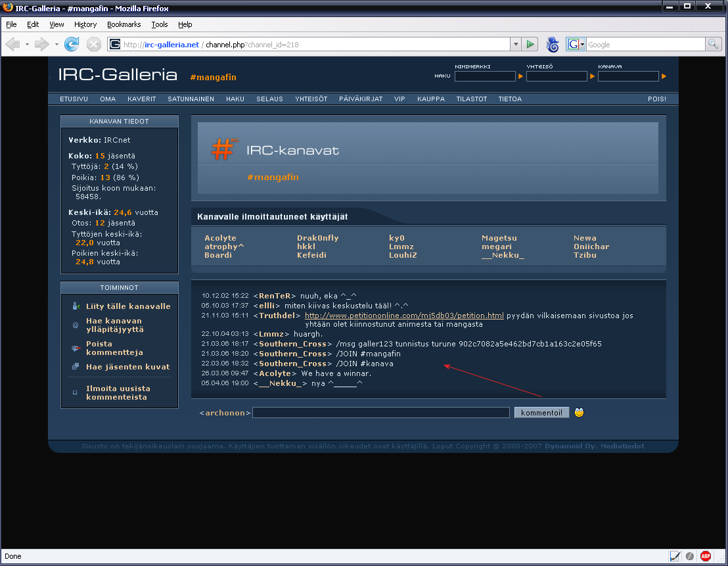Screen dimensions: 728x566
Task: Reload the page with the refresh icon
Action: pyautogui.click(x=72, y=44)
